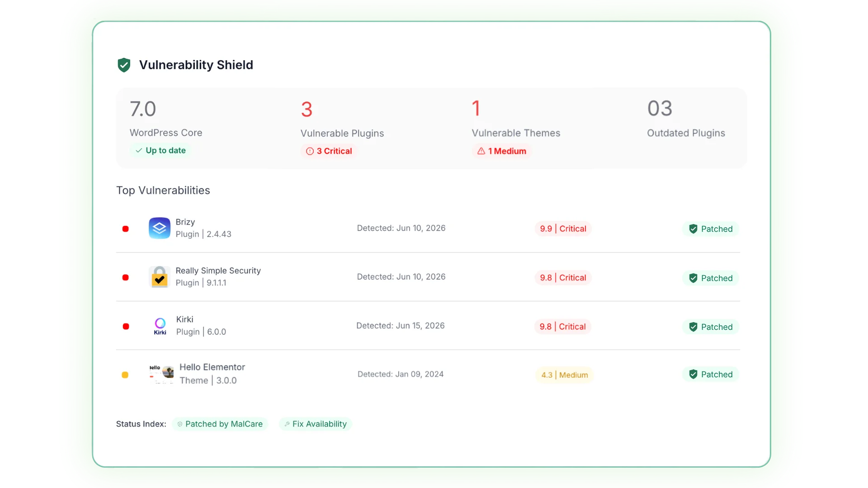Click Brizy's Detected: Jun 10, 2026 date
868x488 pixels.
[401, 229]
